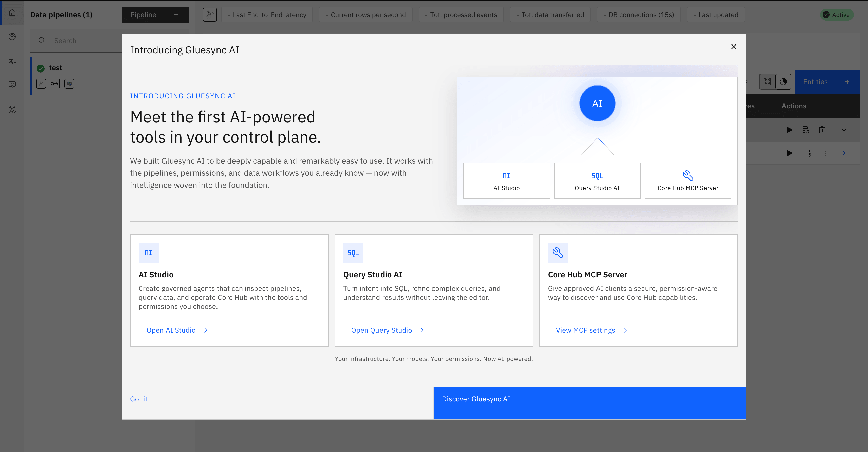868x452 pixels.
Task: Open second row more options menu
Action: point(826,153)
